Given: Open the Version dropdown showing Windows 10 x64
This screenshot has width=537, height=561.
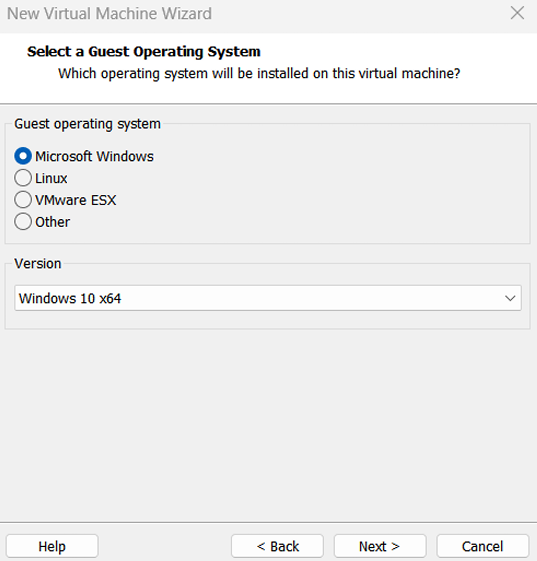Looking at the screenshot, I should [x=268, y=298].
